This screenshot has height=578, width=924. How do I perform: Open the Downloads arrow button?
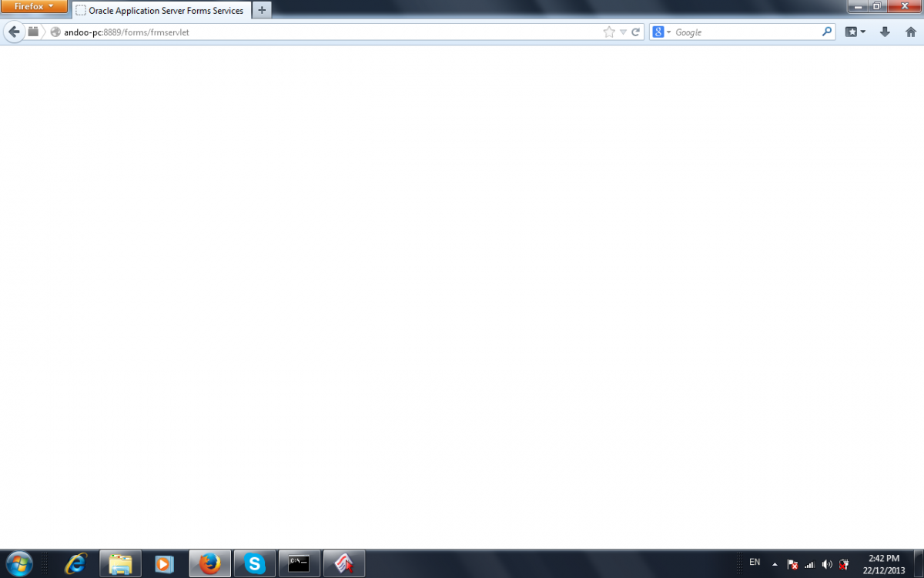pyautogui.click(x=885, y=32)
